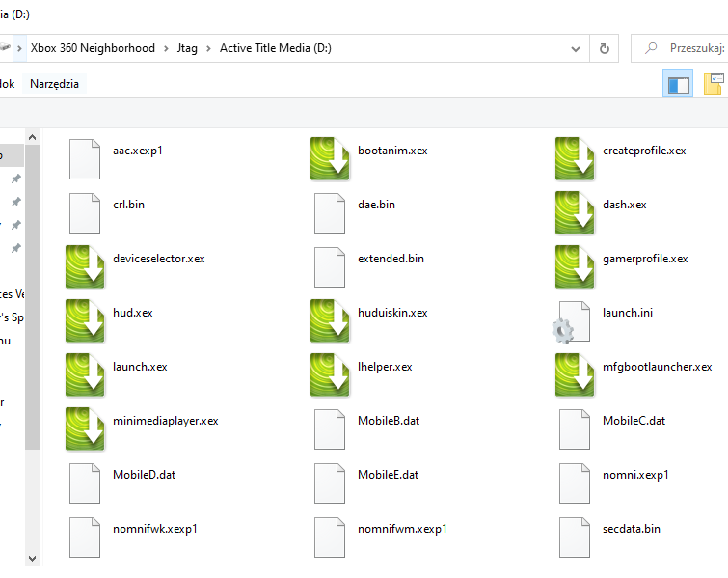Select the mfgbootlauncher.xex Xbox icon

point(575,375)
